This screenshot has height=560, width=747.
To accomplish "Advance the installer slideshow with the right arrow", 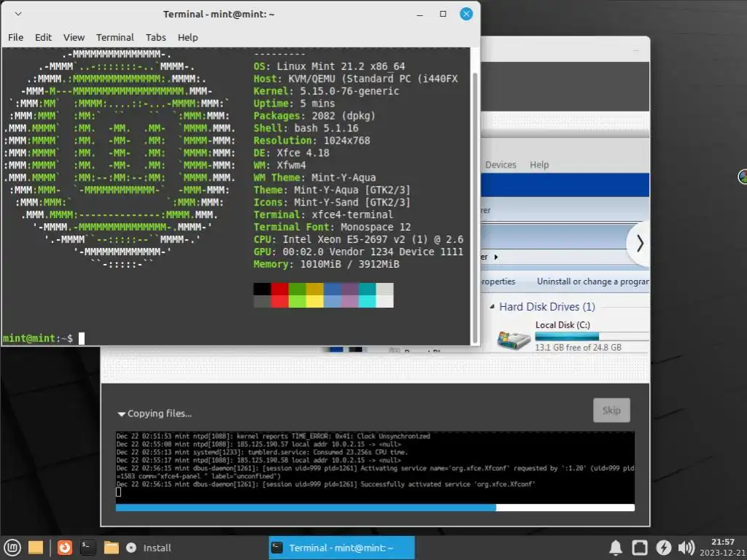I will pos(640,244).
